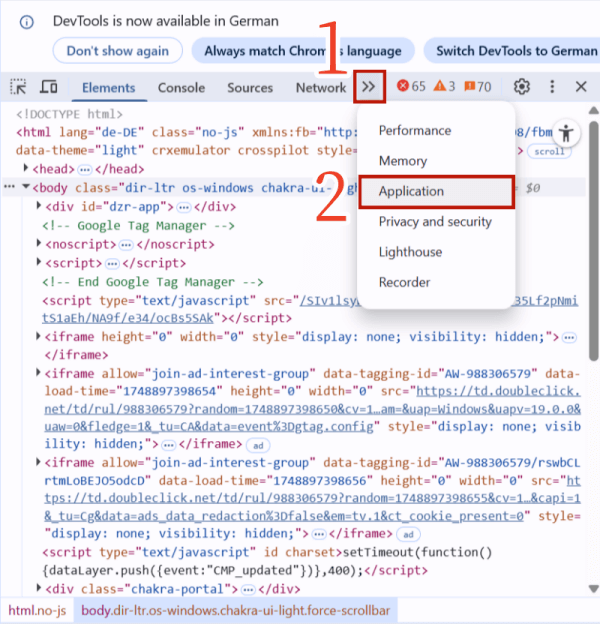Choose Application from the overflow menu
The height and width of the screenshot is (624, 600).
click(x=436, y=191)
